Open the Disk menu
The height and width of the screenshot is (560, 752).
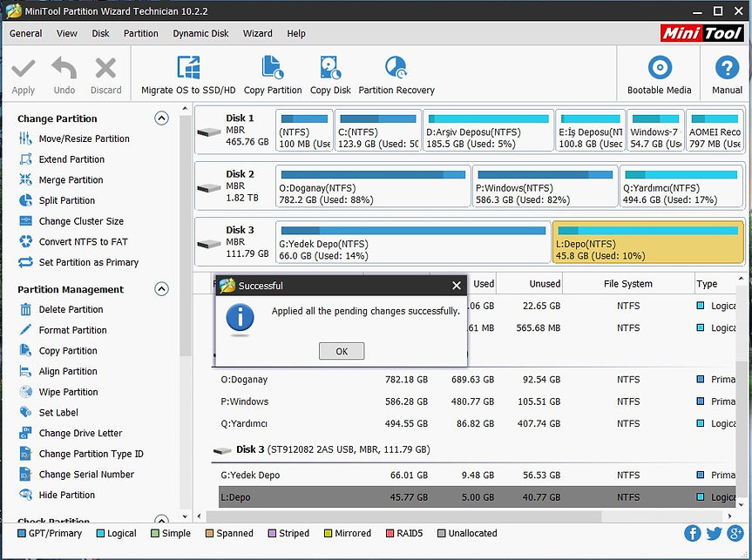click(x=101, y=34)
